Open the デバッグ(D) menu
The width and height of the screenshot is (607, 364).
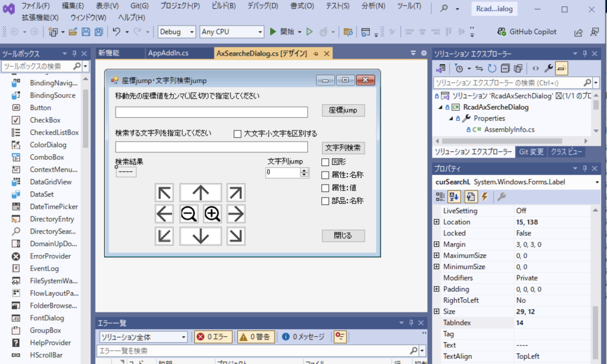[x=263, y=6]
